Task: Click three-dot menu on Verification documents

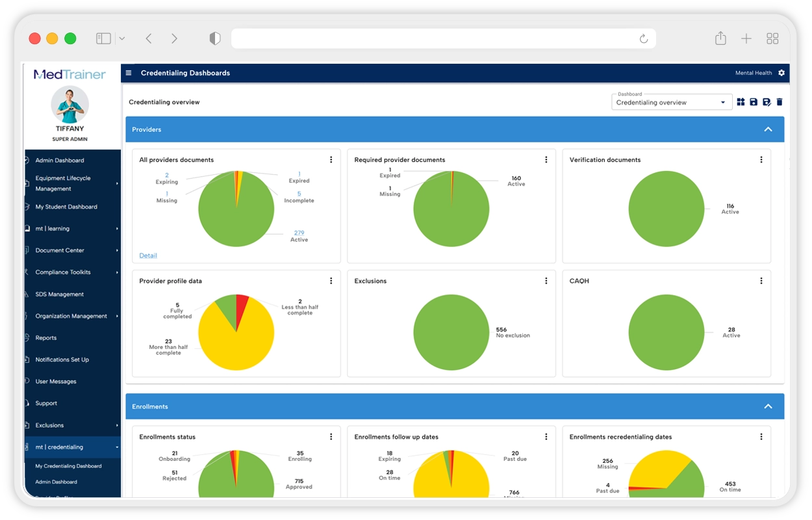Action: click(x=761, y=160)
